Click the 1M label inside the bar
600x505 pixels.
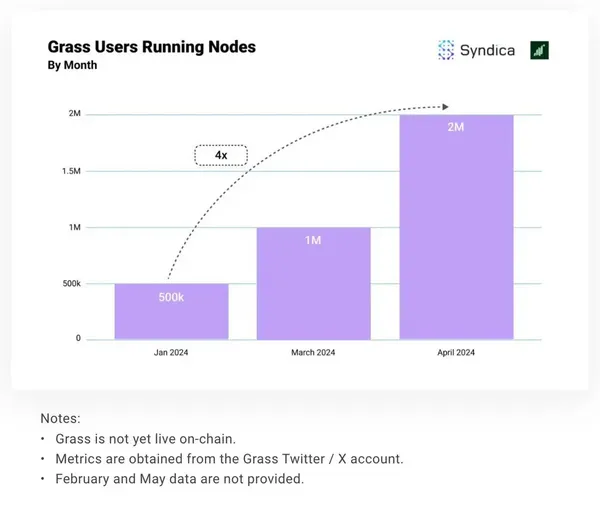tap(314, 242)
